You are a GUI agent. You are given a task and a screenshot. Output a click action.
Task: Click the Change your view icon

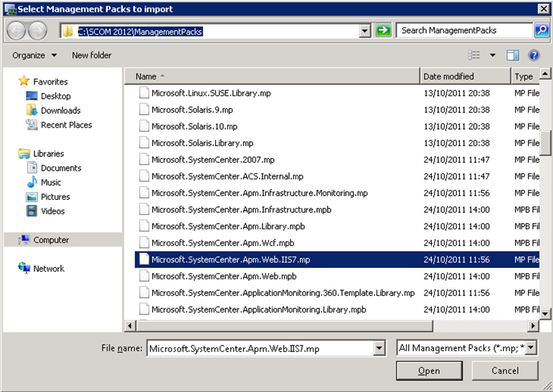coord(474,55)
